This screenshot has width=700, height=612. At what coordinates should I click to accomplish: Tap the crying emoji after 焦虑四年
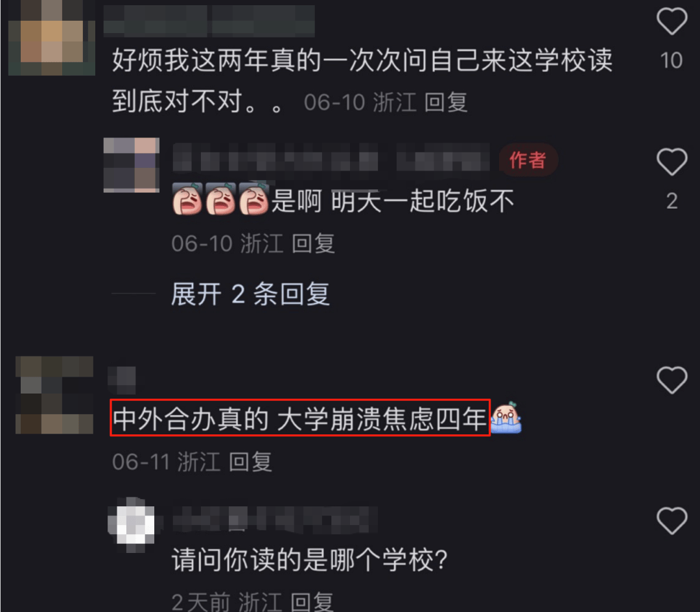click(506, 418)
